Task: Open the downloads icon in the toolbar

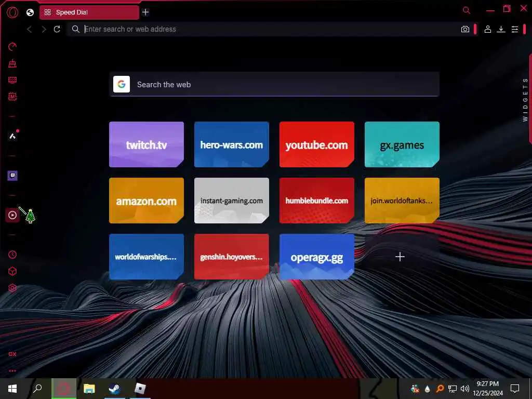Action: 501,29
